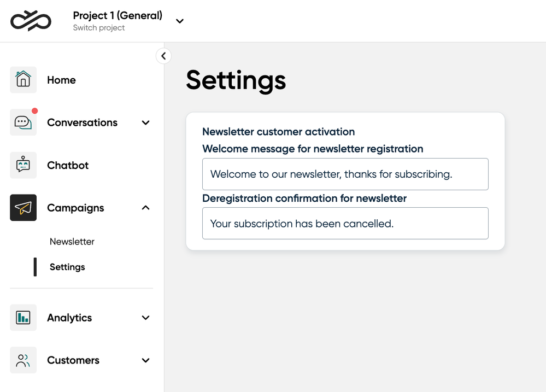Open the project switcher dropdown chevron
Viewport: 546px width, 392px height.
180,21
